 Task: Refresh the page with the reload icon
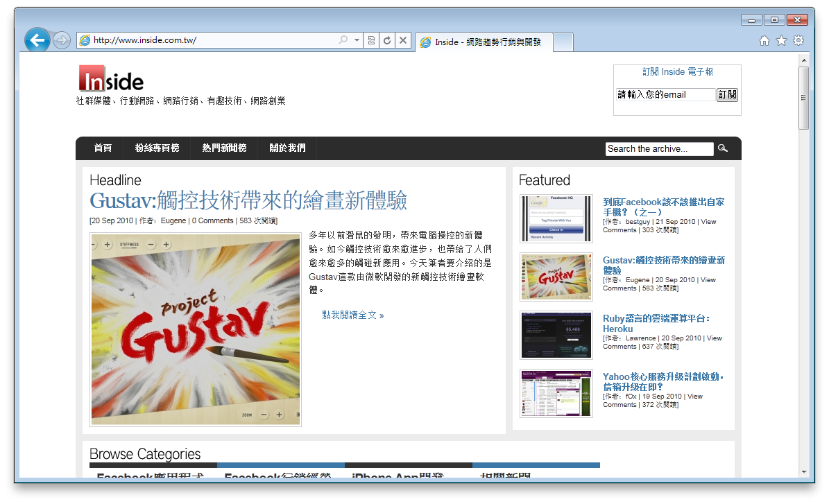coord(387,40)
